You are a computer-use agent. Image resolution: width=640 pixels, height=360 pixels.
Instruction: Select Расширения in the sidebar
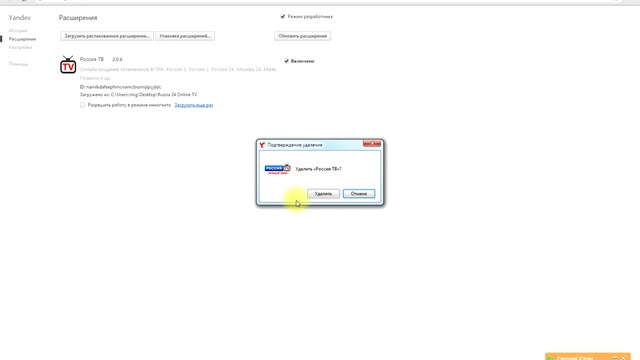[x=22, y=39]
